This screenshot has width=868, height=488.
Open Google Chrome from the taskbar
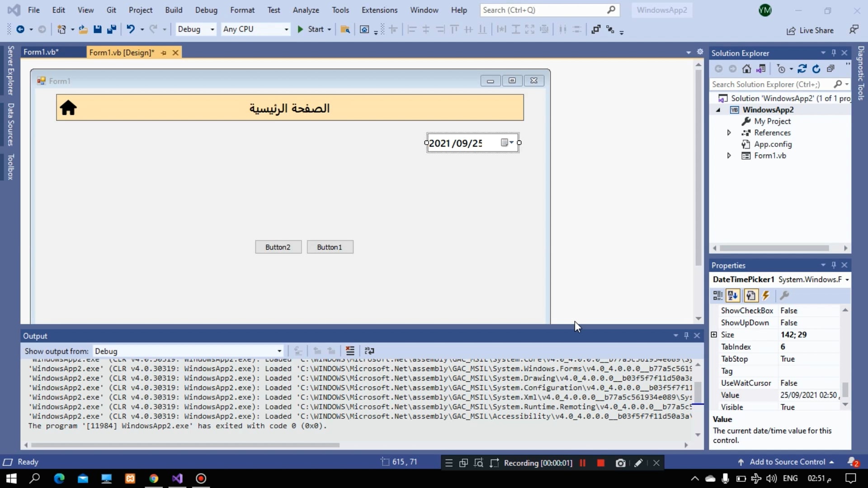pyautogui.click(x=154, y=479)
